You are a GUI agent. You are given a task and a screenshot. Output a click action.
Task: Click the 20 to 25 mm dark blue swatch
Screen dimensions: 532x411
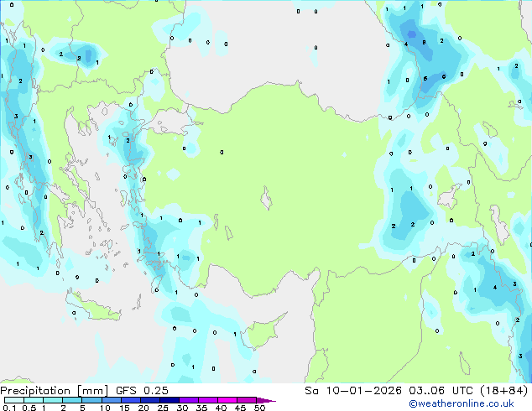click(150, 400)
